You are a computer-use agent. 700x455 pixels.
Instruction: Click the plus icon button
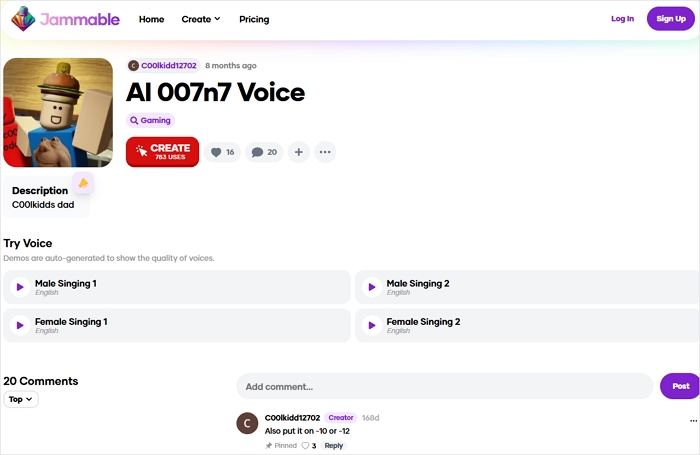coord(298,152)
